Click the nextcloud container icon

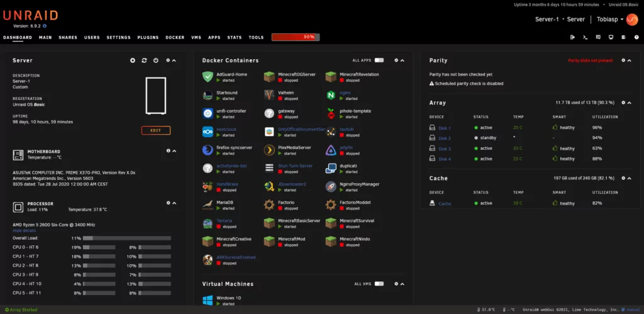208,132
